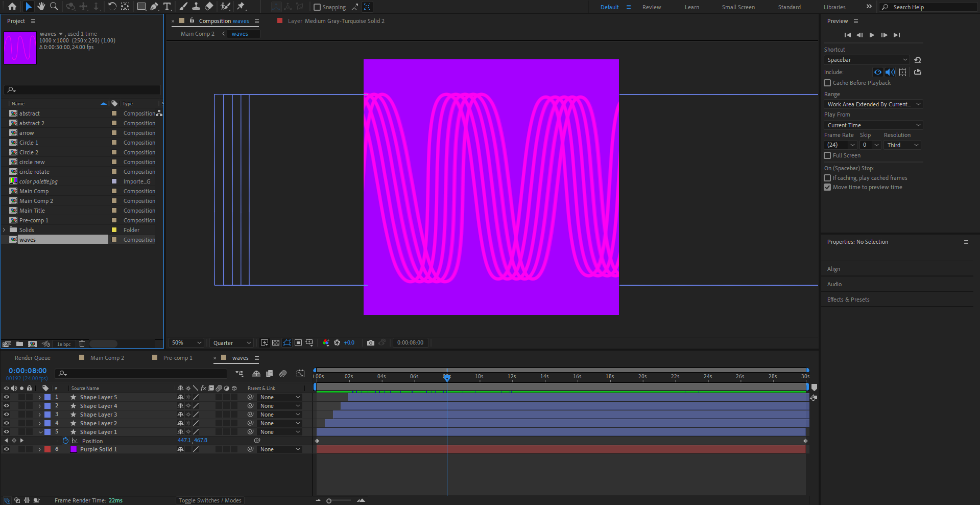Select the Zoom tool

(x=54, y=7)
